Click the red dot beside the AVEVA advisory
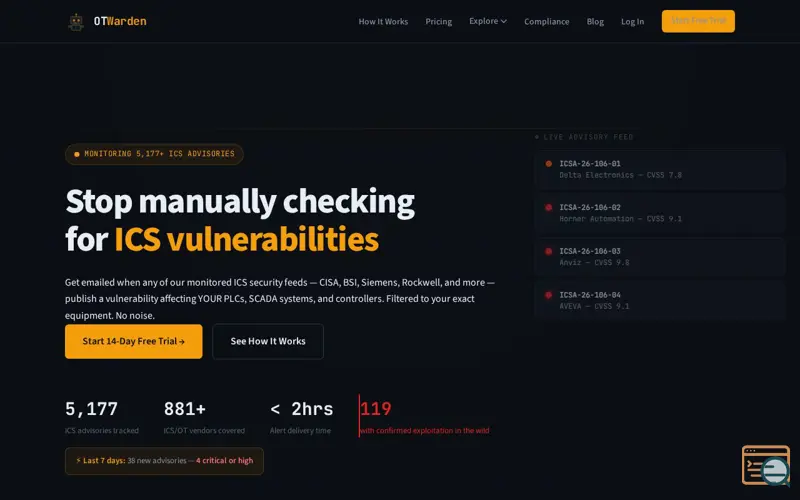 pos(548,295)
